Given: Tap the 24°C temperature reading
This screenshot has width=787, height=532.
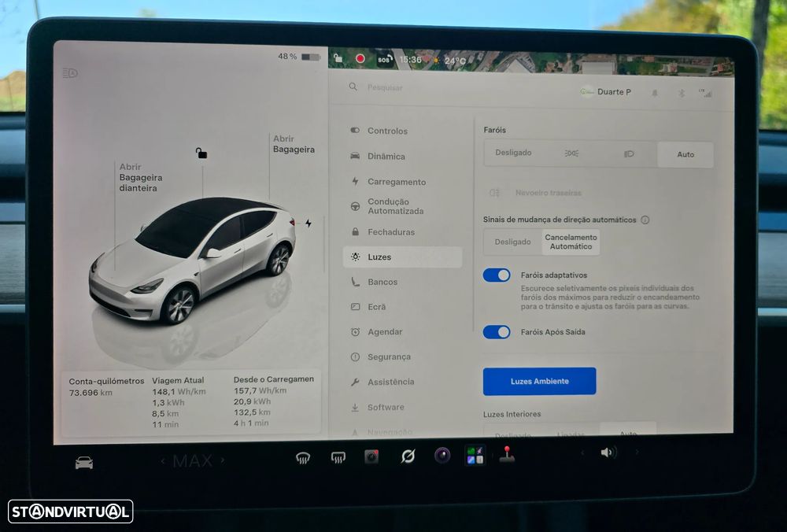Looking at the screenshot, I should [x=455, y=61].
